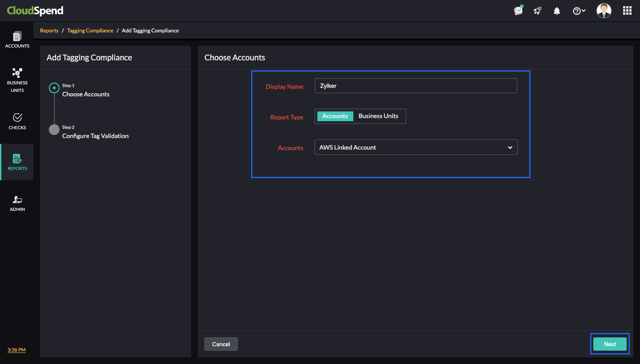Viewport: 640px width, 364px height.
Task: Switch report type to Business Units
Action: (x=378, y=116)
